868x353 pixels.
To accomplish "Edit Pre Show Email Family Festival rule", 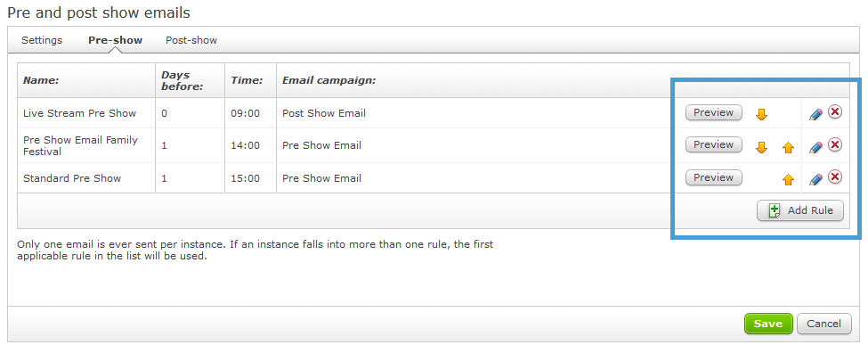I will coord(815,147).
